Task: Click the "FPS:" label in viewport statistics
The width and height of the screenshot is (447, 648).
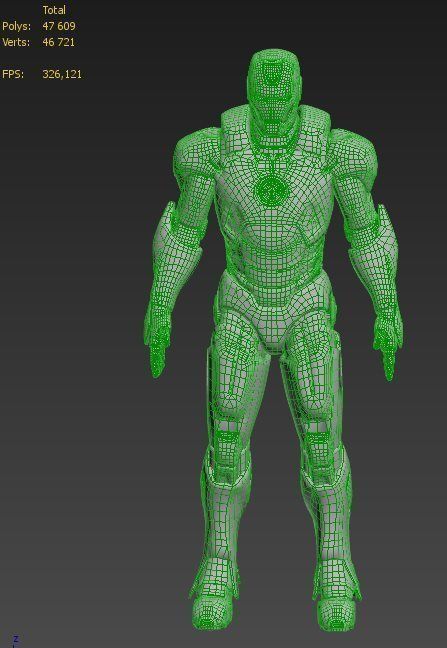Action: click(13, 74)
